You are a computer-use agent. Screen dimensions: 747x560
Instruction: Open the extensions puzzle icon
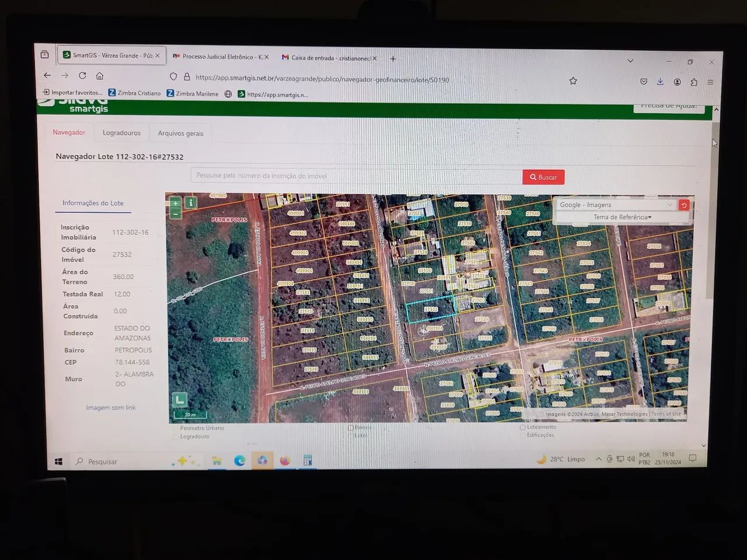coord(693,82)
